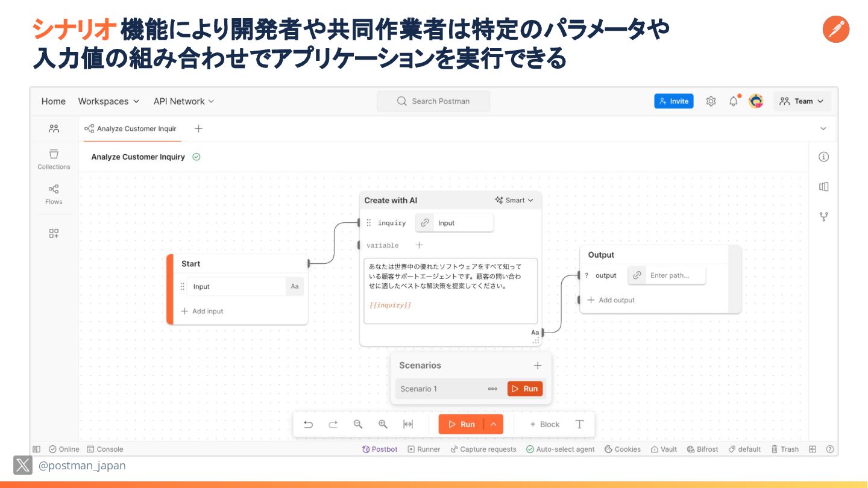Click the Redo arrow in the canvas toolbar
Viewport: 868px width, 488px height.
point(333,424)
